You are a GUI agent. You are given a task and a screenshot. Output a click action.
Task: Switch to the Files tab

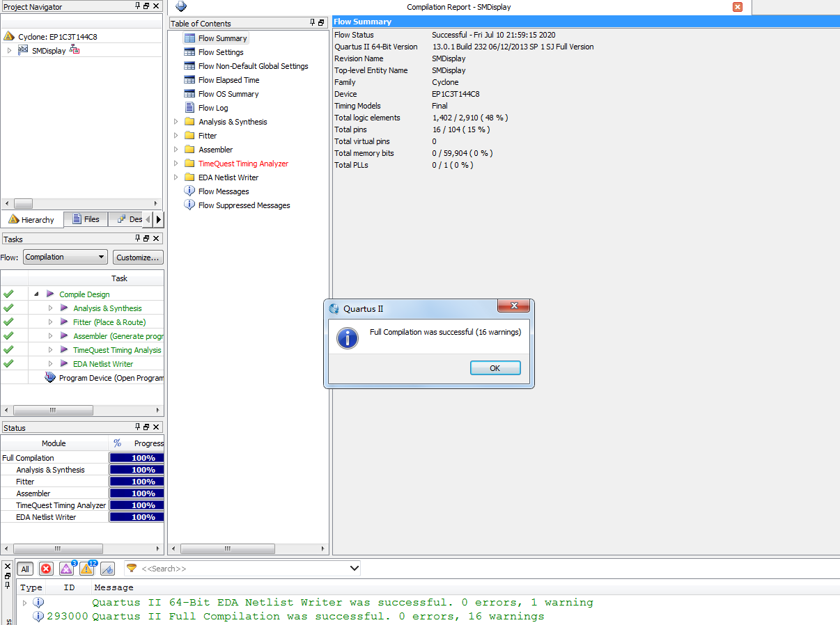click(x=86, y=219)
